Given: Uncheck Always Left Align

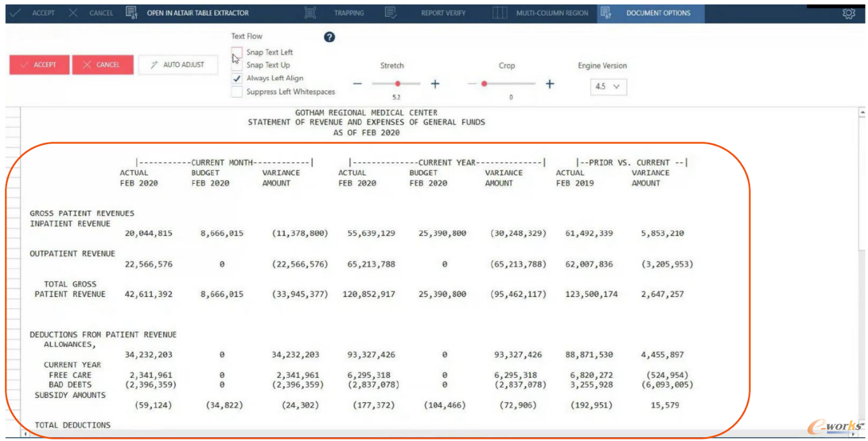Looking at the screenshot, I should click(237, 78).
